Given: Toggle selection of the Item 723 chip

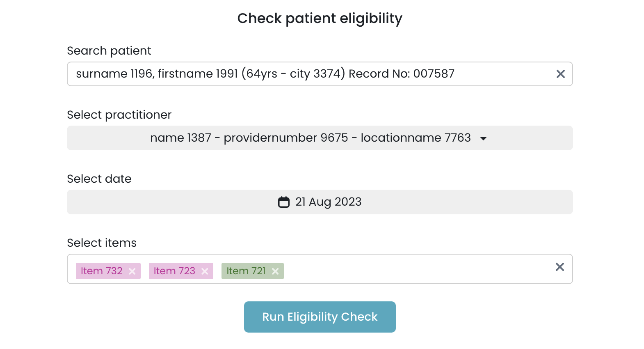Looking at the screenshot, I should [174, 271].
